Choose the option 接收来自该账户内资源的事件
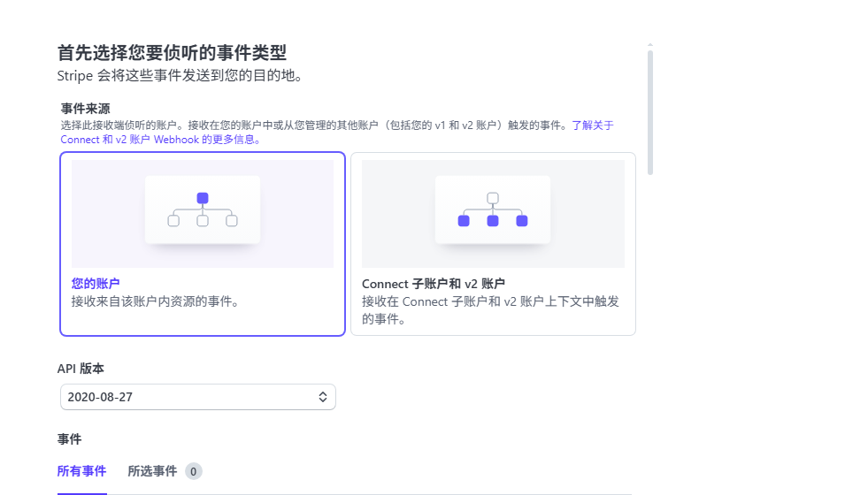This screenshot has height=495, width=868. pos(156,301)
